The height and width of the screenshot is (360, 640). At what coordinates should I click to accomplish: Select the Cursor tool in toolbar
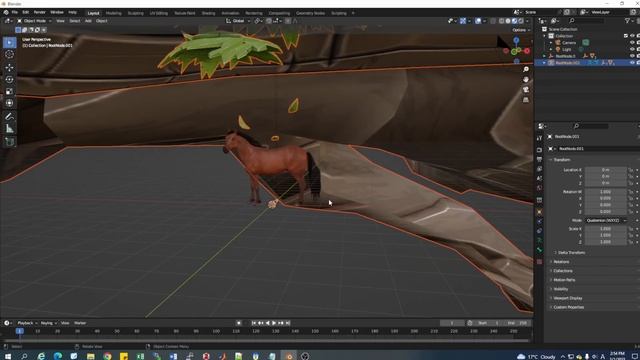click(x=9, y=54)
